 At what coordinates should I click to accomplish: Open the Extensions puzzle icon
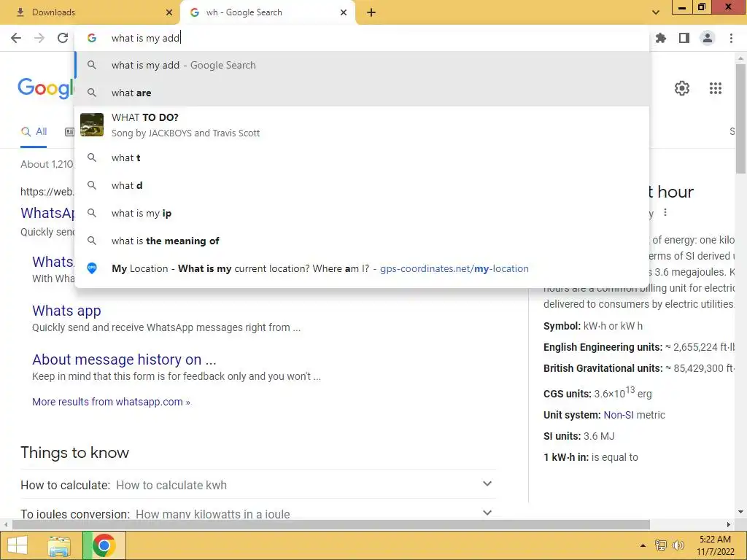point(661,38)
